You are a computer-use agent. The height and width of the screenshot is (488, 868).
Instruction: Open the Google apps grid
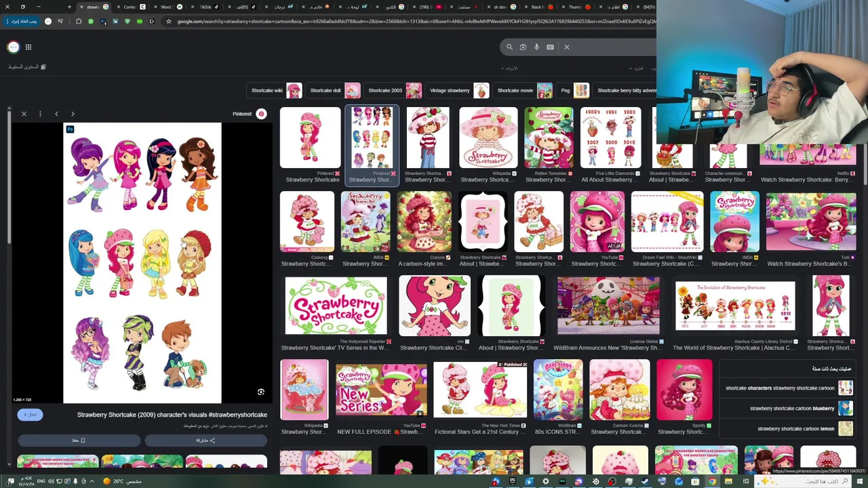[x=28, y=47]
